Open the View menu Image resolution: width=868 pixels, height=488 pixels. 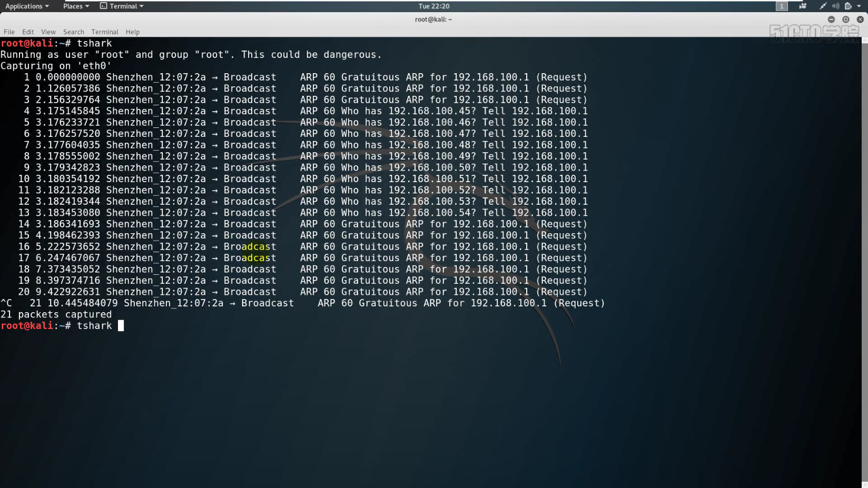pyautogui.click(x=48, y=32)
